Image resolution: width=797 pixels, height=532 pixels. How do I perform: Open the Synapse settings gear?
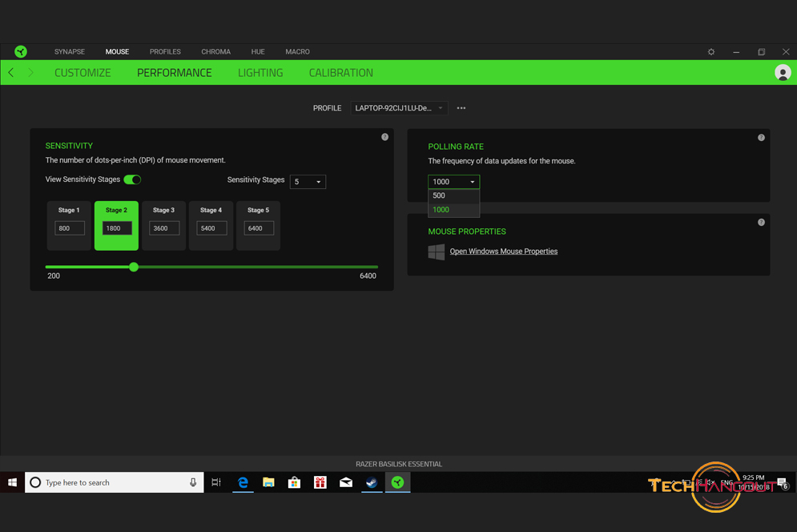coord(711,52)
